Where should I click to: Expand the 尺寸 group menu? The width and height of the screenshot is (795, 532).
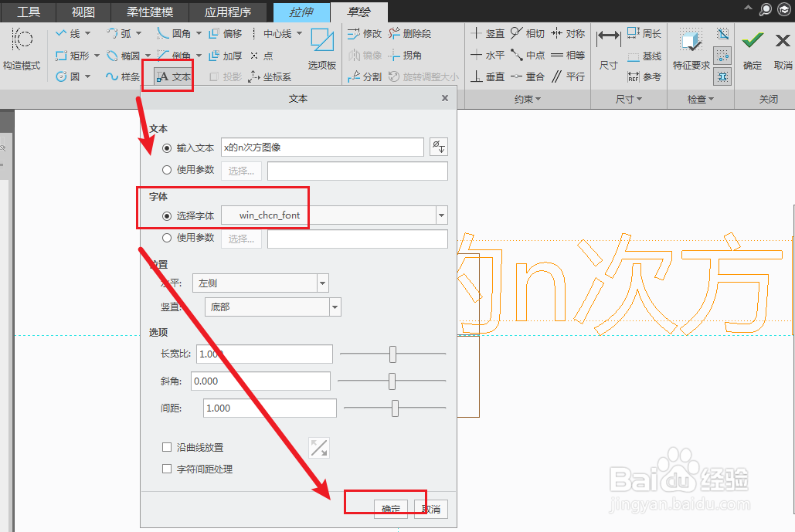coord(629,100)
